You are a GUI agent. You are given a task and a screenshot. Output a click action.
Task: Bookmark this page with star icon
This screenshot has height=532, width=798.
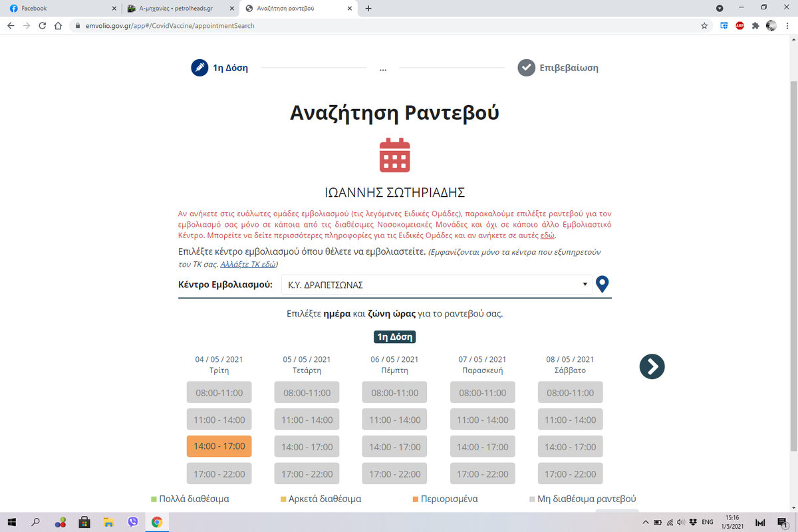click(x=704, y=26)
